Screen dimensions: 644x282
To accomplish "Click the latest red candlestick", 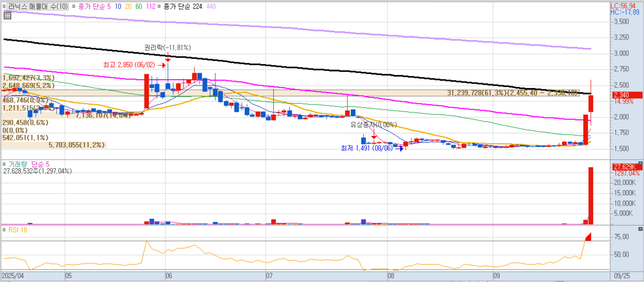I will tap(591, 103).
